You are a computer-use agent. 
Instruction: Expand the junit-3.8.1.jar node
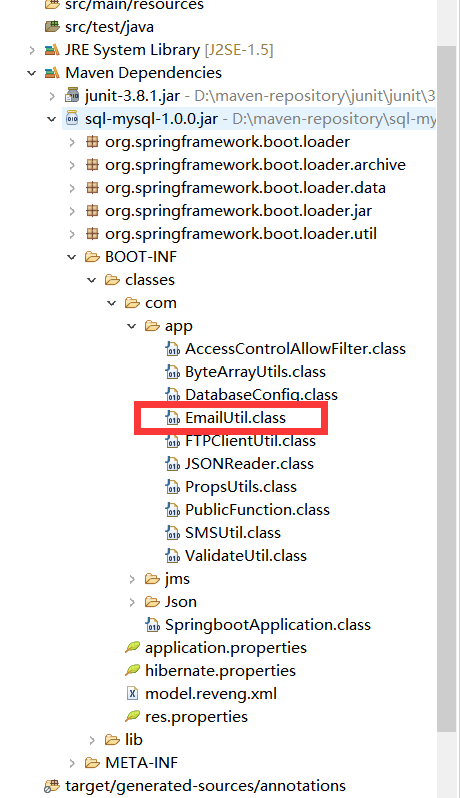[x=52, y=96]
